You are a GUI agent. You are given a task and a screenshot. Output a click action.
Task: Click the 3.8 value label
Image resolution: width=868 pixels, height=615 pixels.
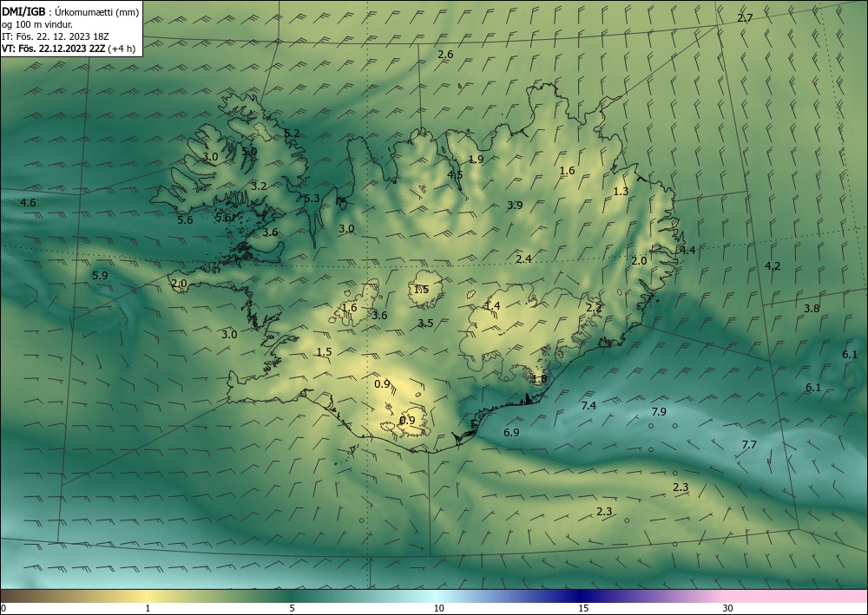812,309
